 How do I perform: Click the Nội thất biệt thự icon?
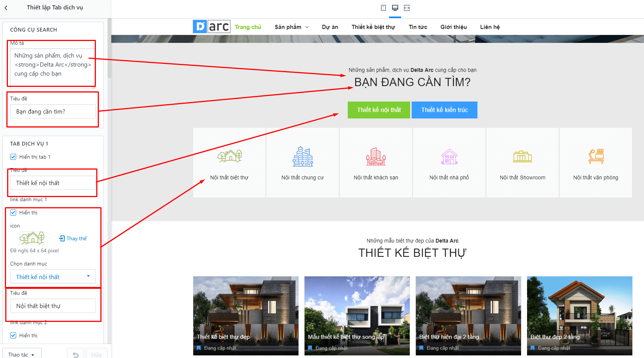(229, 156)
